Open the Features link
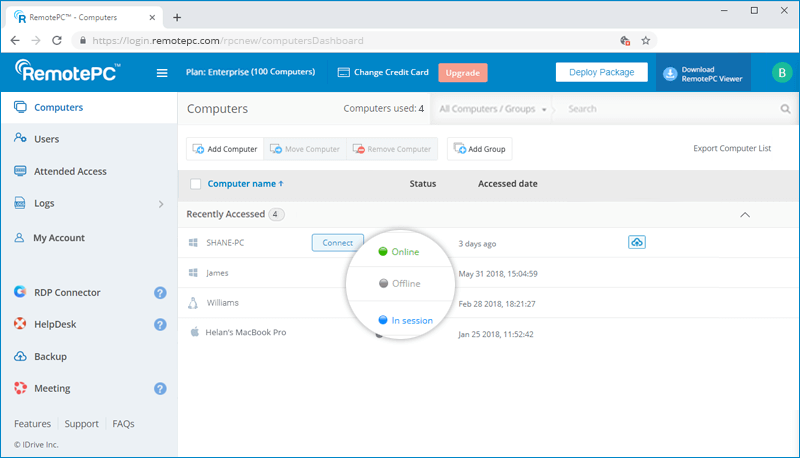The image size is (800, 458). pyautogui.click(x=32, y=424)
